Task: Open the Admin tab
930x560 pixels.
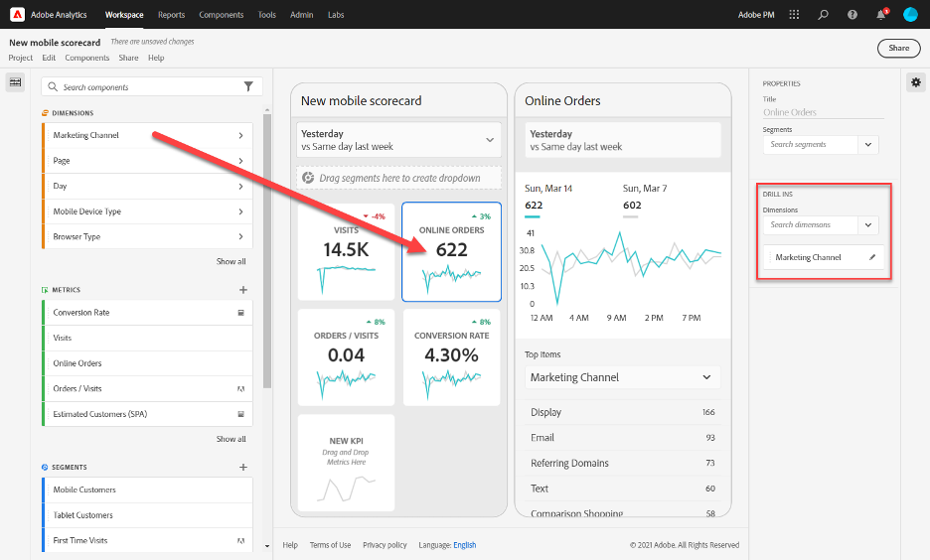Action: pos(301,15)
